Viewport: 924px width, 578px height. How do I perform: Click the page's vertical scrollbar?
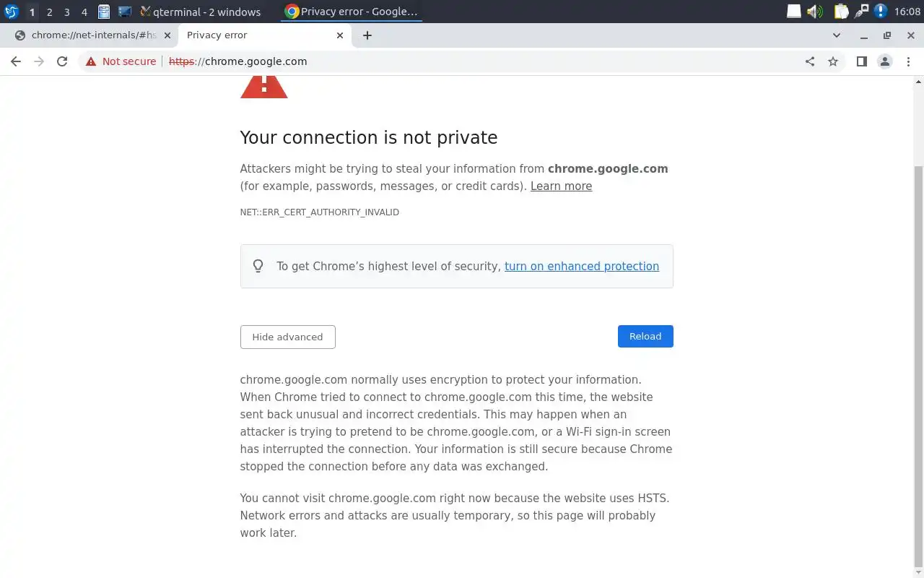[918, 361]
